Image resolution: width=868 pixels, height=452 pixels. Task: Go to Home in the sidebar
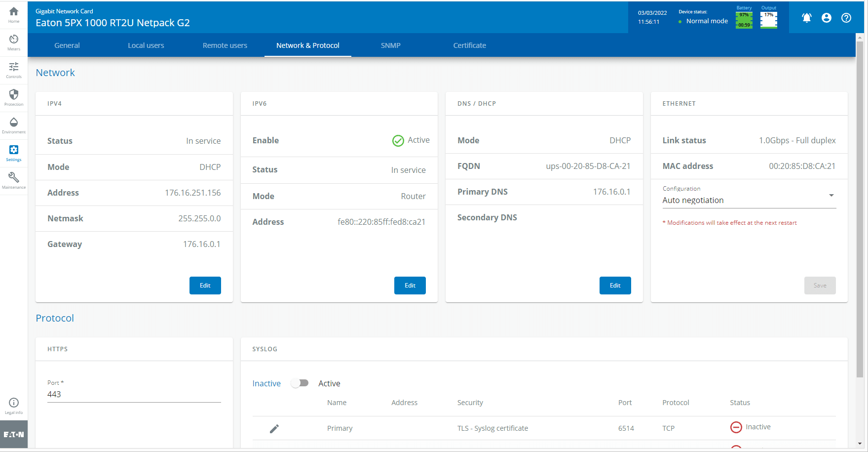[x=14, y=15]
